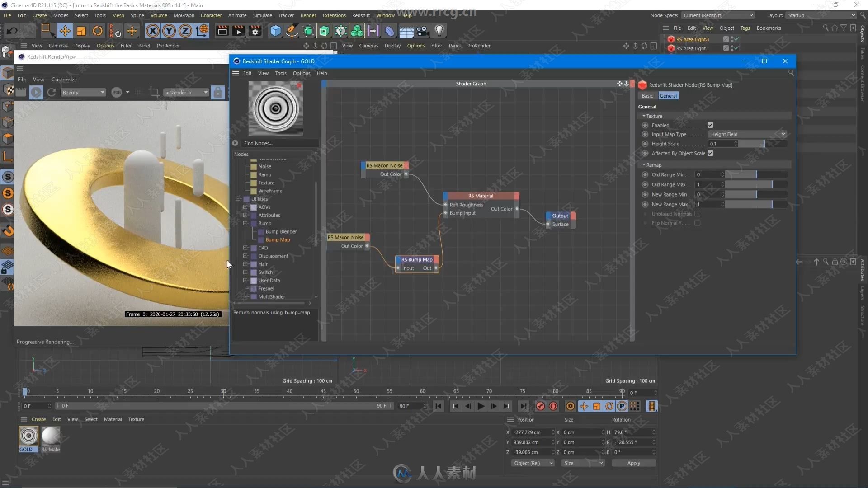Switch to Basic tab in node attributes
The height and width of the screenshot is (488, 868).
click(x=647, y=96)
